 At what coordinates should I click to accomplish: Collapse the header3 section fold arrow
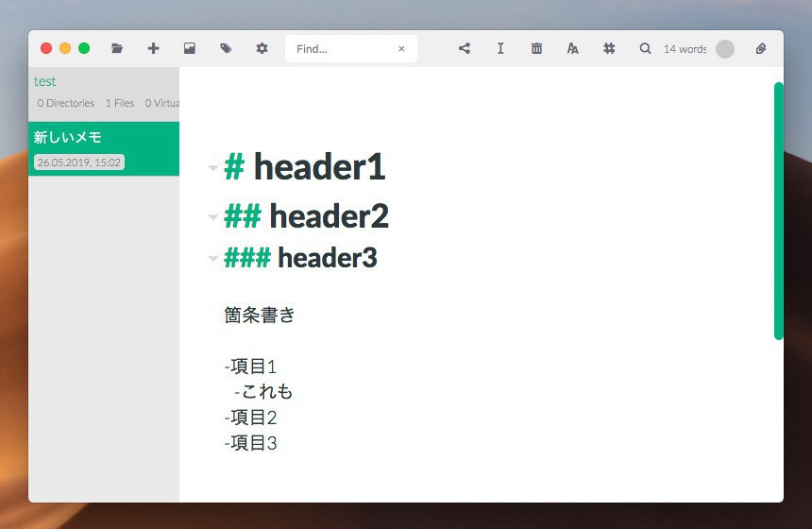click(x=212, y=258)
